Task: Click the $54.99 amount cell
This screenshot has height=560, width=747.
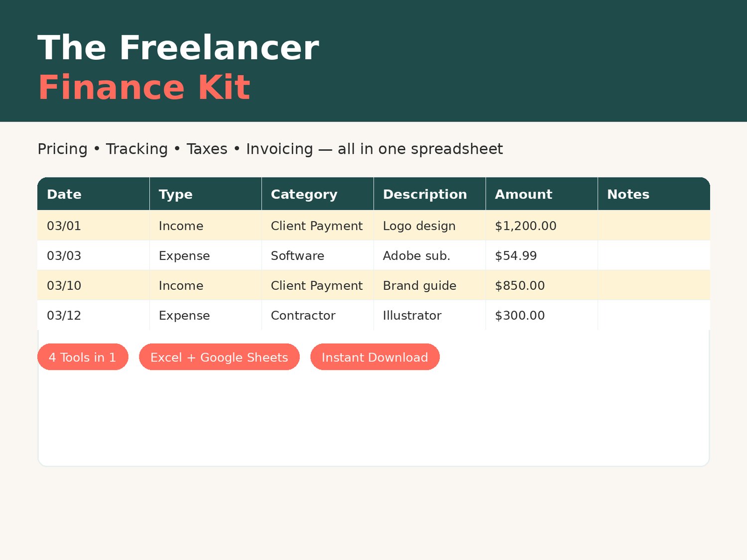Action: pos(542,255)
